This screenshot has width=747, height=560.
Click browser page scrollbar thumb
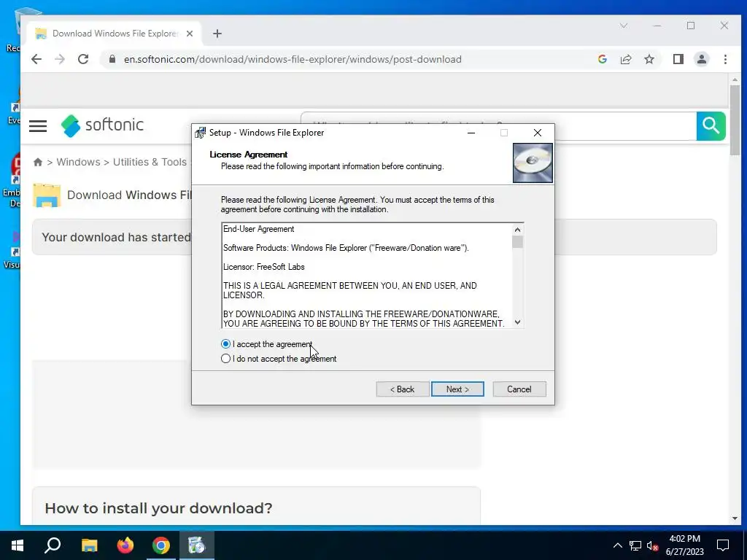[735, 120]
